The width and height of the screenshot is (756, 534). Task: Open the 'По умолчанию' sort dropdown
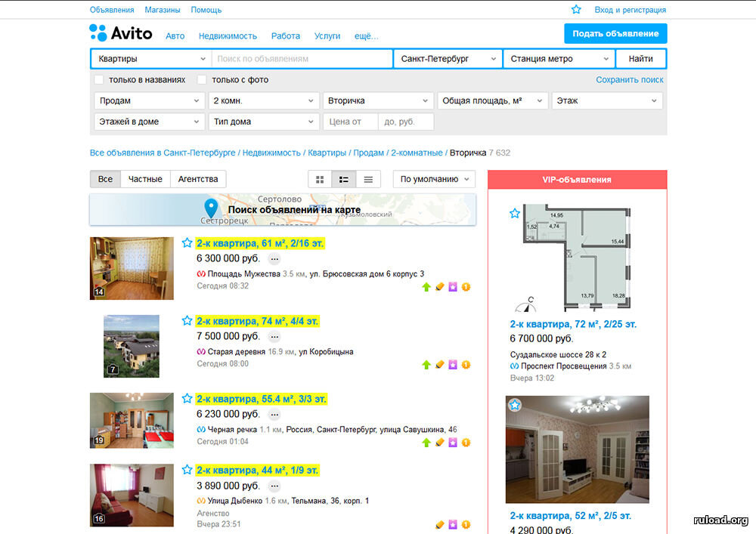point(434,179)
